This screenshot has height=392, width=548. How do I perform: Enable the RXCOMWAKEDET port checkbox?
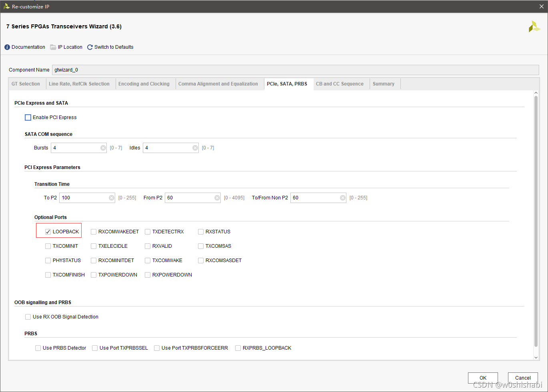point(94,232)
